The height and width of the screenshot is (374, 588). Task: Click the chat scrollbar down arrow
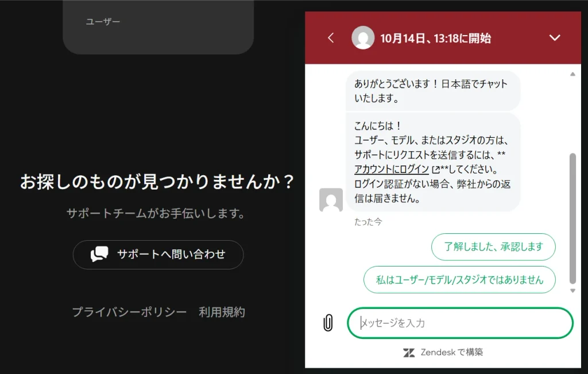click(572, 291)
